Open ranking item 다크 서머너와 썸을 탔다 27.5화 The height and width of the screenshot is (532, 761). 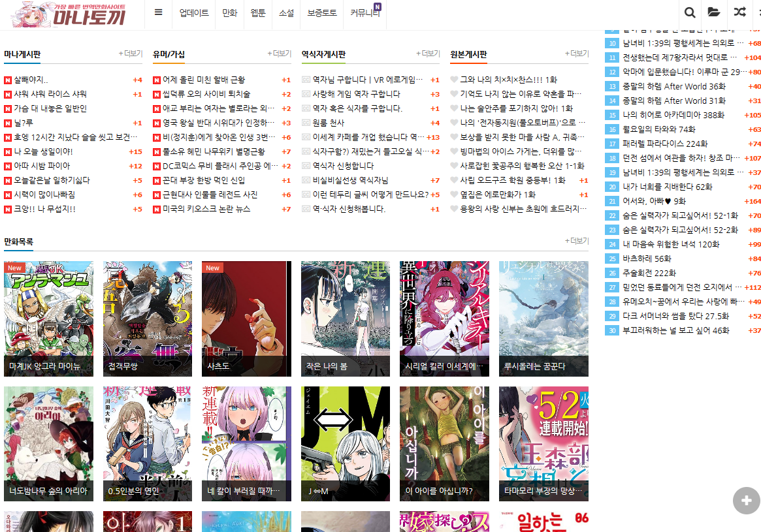pos(675,316)
